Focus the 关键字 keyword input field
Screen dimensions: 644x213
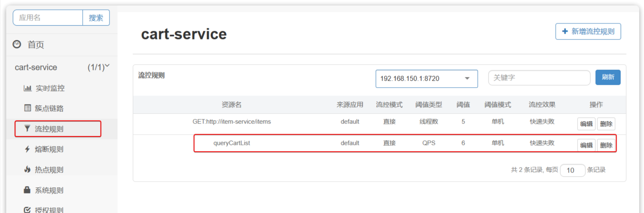pos(539,78)
